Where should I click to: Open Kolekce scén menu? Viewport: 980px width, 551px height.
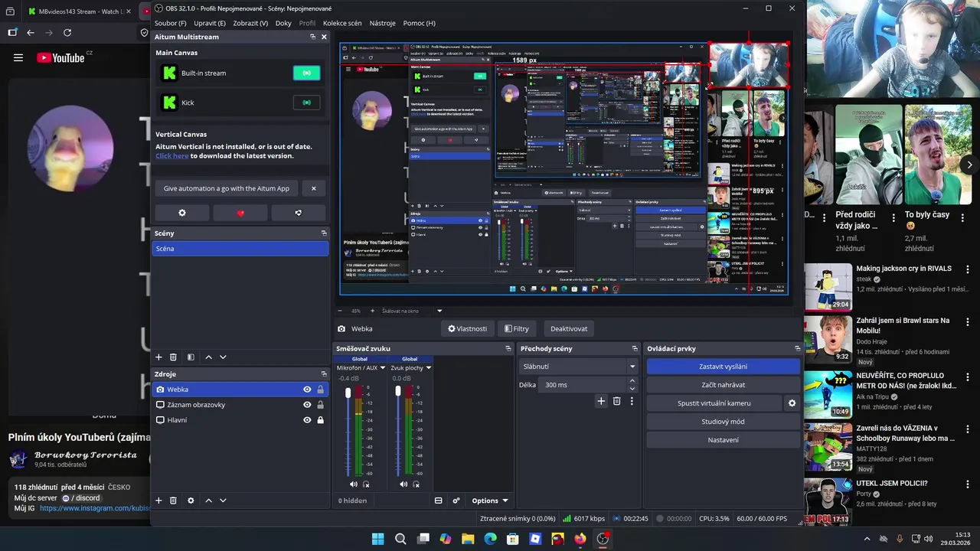point(342,23)
